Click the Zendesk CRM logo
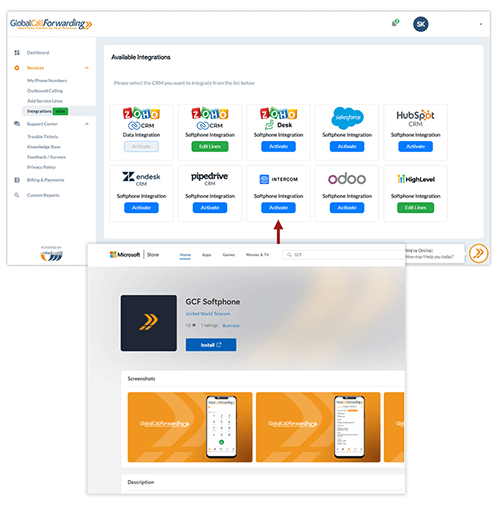The width and height of the screenshot is (500, 505). [x=141, y=179]
